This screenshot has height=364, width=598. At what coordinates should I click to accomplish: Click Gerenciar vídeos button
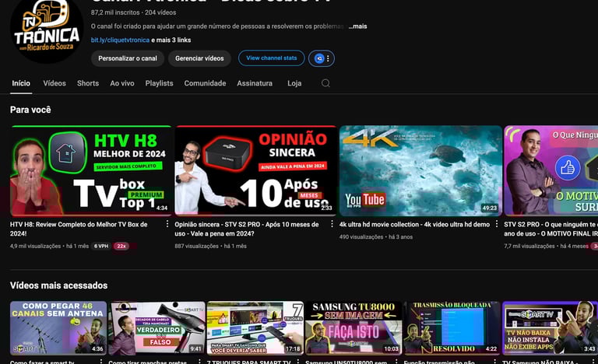(199, 58)
